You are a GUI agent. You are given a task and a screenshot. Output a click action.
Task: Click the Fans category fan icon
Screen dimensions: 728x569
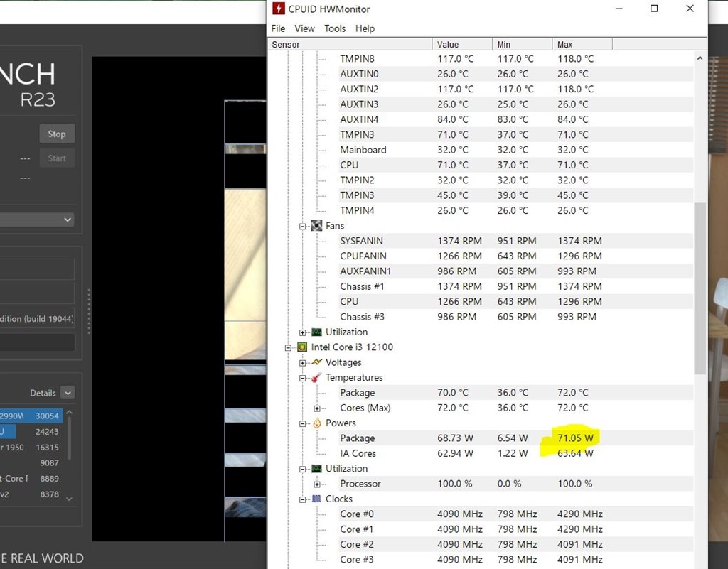(x=316, y=226)
